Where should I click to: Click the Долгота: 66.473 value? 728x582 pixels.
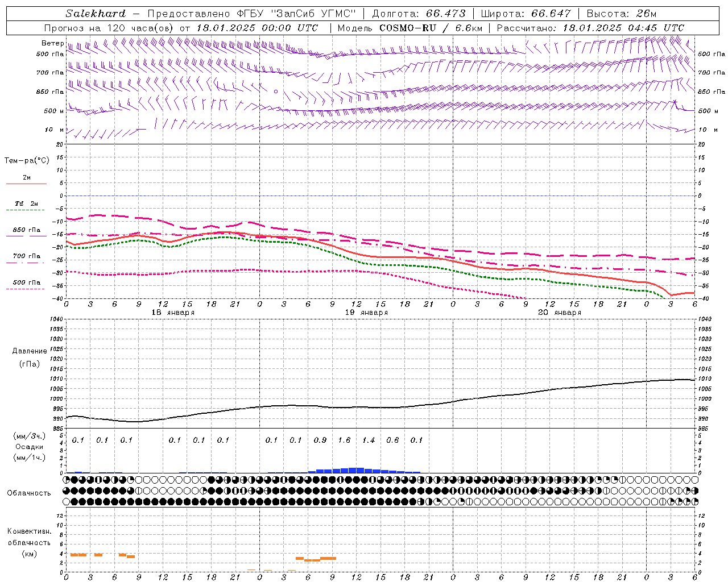(419, 14)
